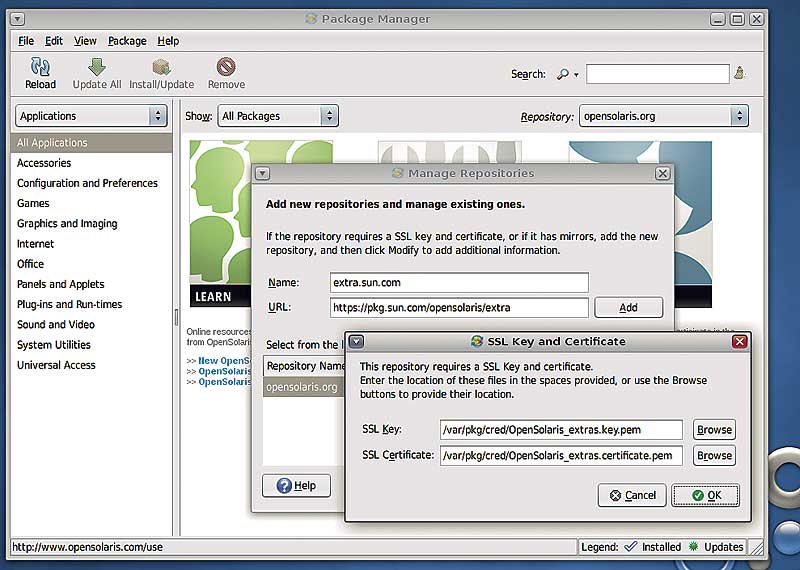Click Help in Manage Repositories dialog
Image resolution: width=800 pixels, height=570 pixels.
pyautogui.click(x=296, y=485)
